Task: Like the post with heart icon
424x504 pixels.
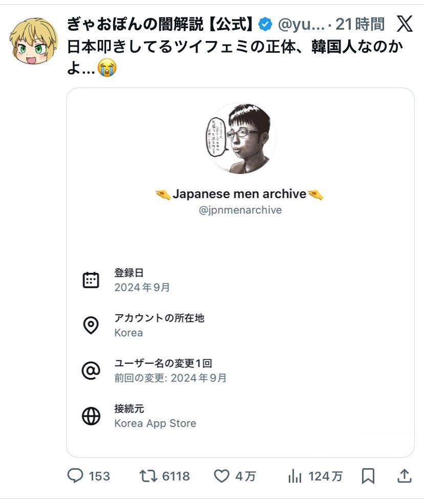Action: click(221, 476)
